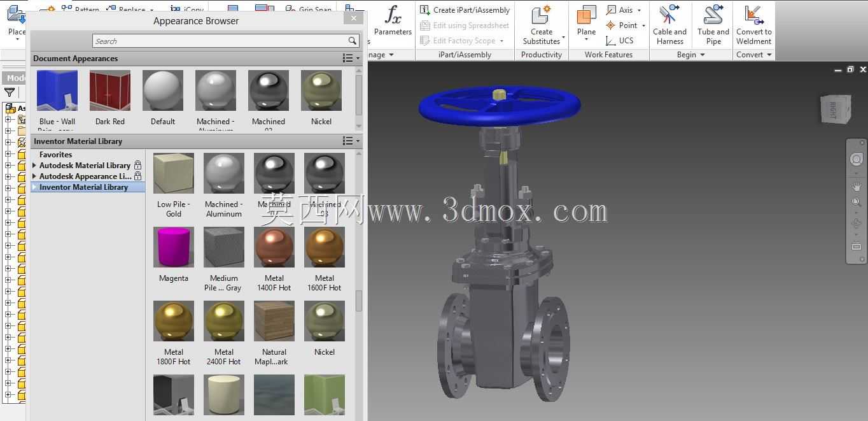Select Favorites in library tree

pos(55,155)
